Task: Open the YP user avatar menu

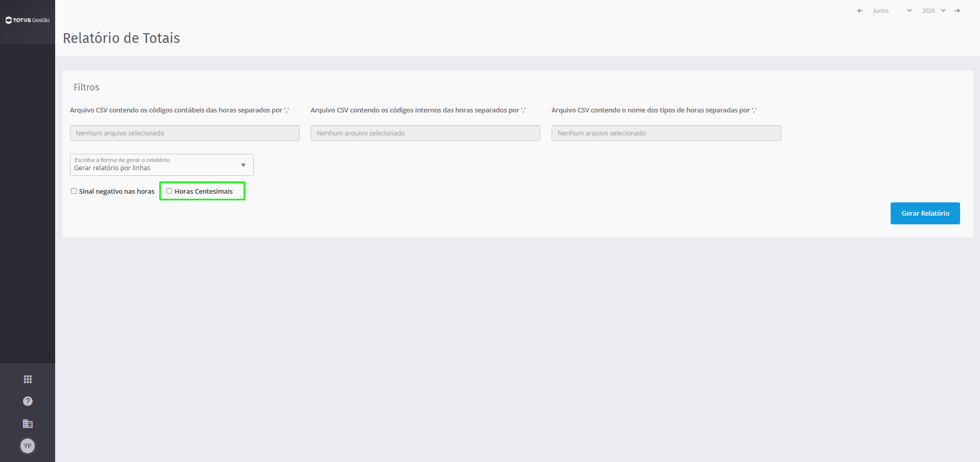Action: click(x=28, y=446)
